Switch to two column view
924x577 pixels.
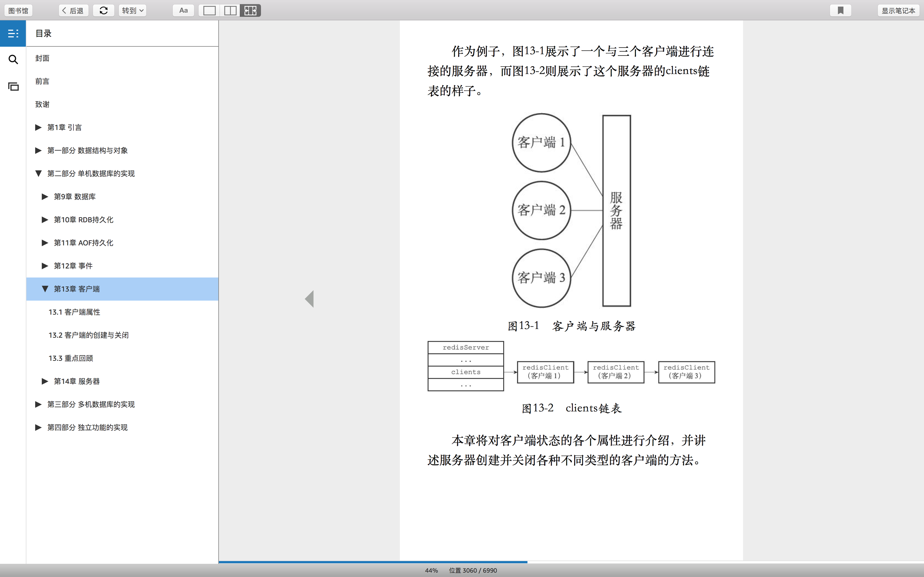[x=230, y=10]
